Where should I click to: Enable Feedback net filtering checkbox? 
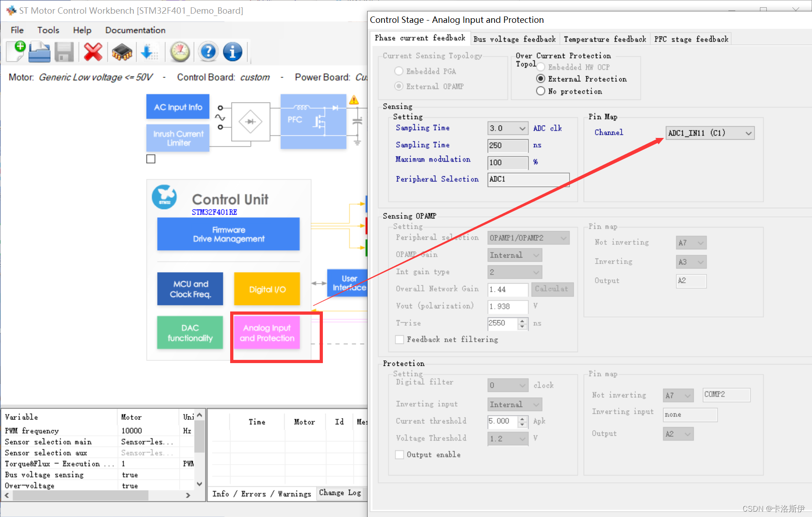click(400, 339)
